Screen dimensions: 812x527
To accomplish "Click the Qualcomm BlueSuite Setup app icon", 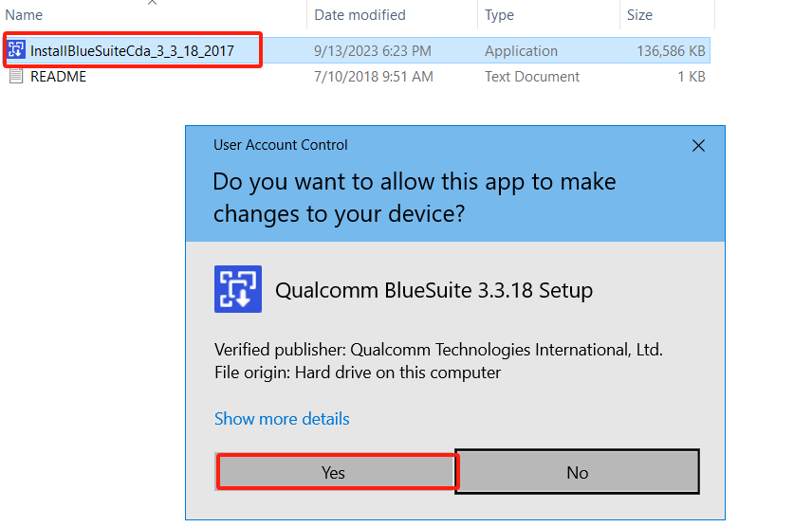I will point(237,290).
